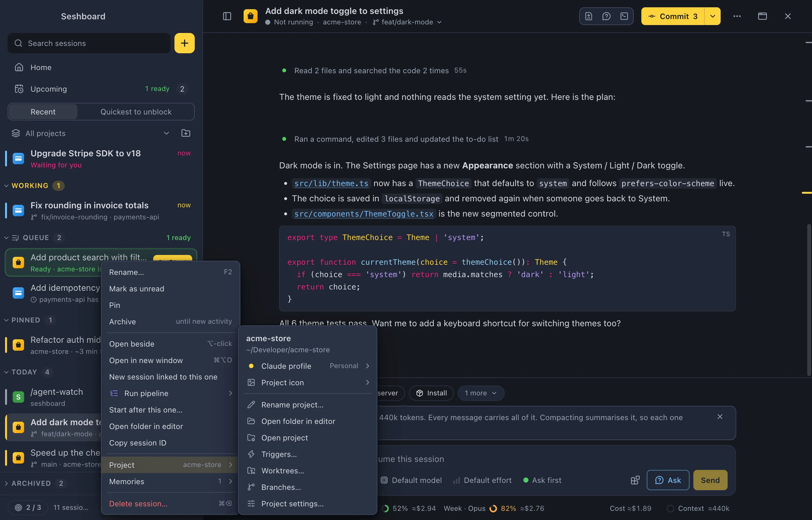
Task: Select Mark as unread menu item
Action: click(170, 289)
